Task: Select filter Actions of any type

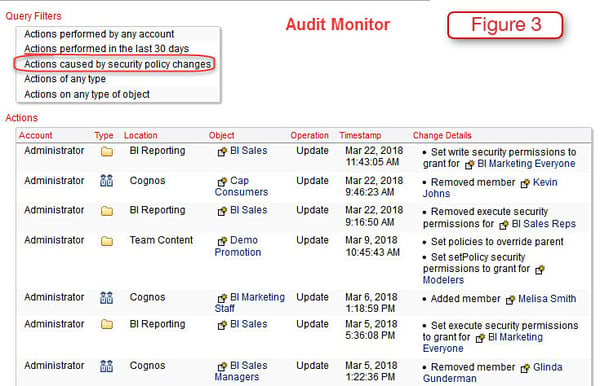Action: [65, 79]
